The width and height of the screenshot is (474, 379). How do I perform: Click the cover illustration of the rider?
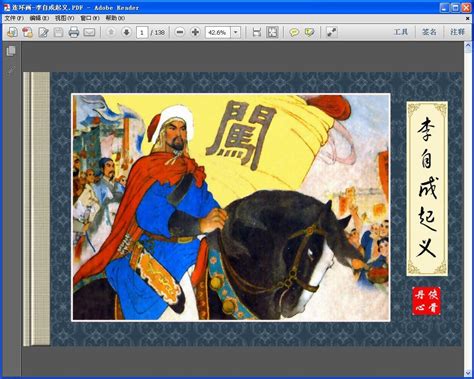(231, 207)
